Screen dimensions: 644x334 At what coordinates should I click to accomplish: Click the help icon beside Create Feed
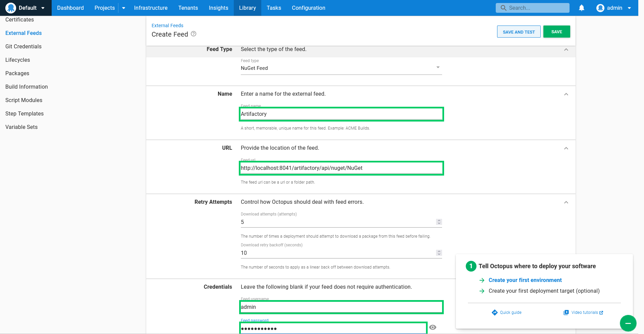coord(194,34)
